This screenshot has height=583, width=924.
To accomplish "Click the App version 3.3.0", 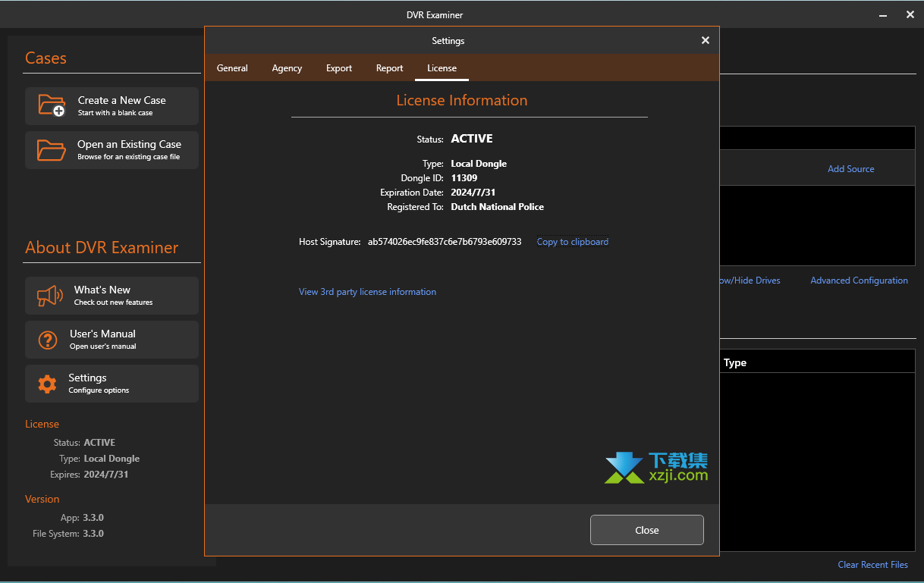I will click(93, 518).
